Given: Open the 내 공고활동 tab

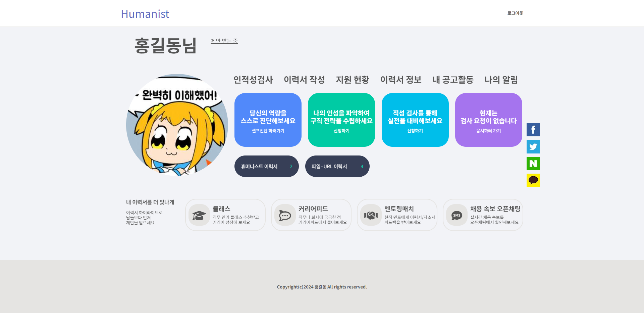Looking at the screenshot, I should (x=453, y=80).
